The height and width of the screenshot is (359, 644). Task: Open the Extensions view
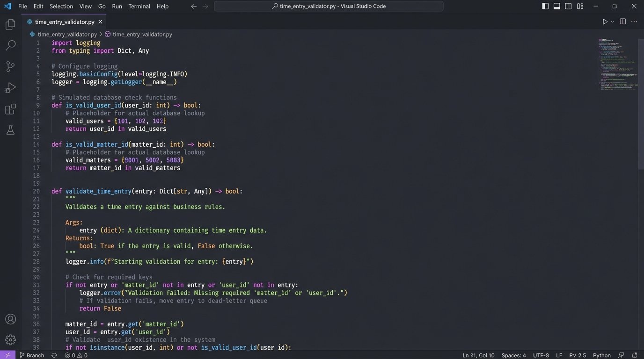pyautogui.click(x=10, y=109)
